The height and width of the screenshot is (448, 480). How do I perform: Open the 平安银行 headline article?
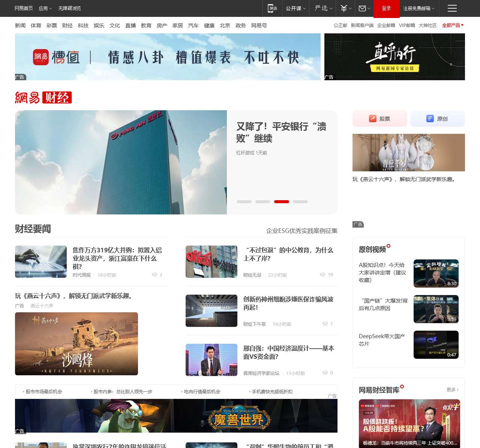pyautogui.click(x=281, y=132)
